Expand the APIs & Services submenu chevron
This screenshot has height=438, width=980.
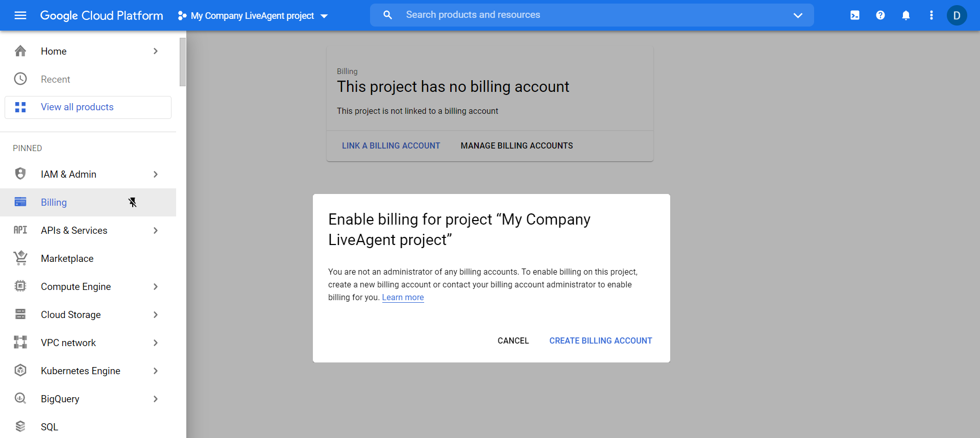coord(156,230)
